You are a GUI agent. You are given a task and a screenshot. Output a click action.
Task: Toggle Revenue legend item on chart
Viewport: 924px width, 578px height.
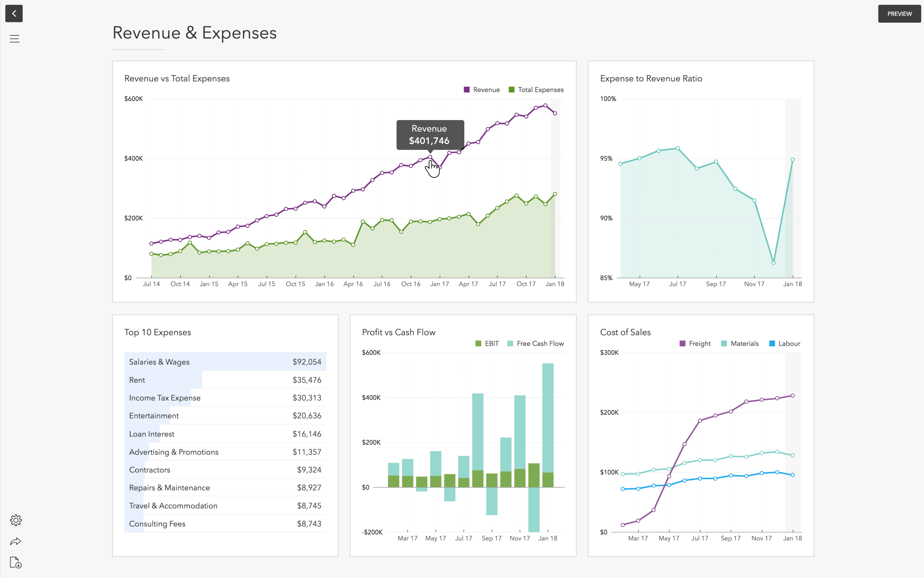480,90
